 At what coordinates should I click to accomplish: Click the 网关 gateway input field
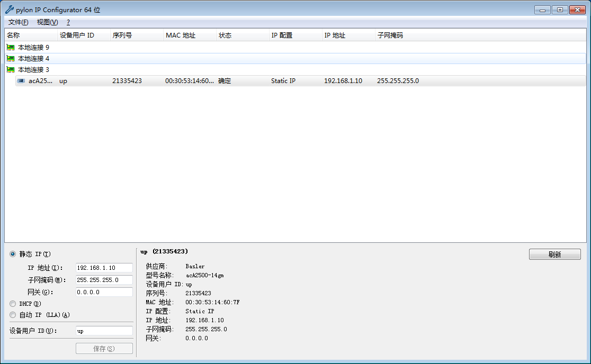[x=104, y=292]
